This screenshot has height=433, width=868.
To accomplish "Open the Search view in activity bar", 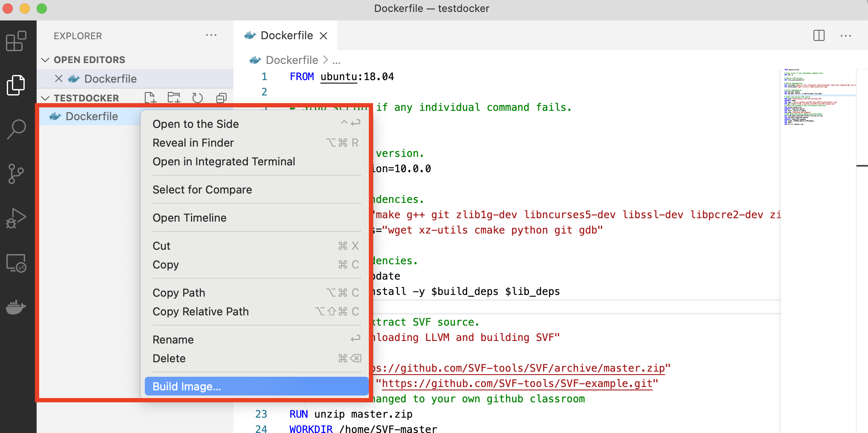I will click(16, 129).
